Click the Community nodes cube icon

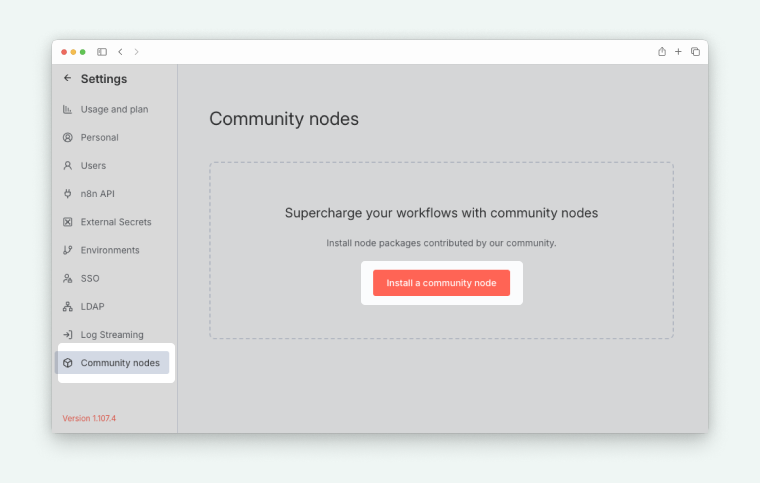point(67,363)
